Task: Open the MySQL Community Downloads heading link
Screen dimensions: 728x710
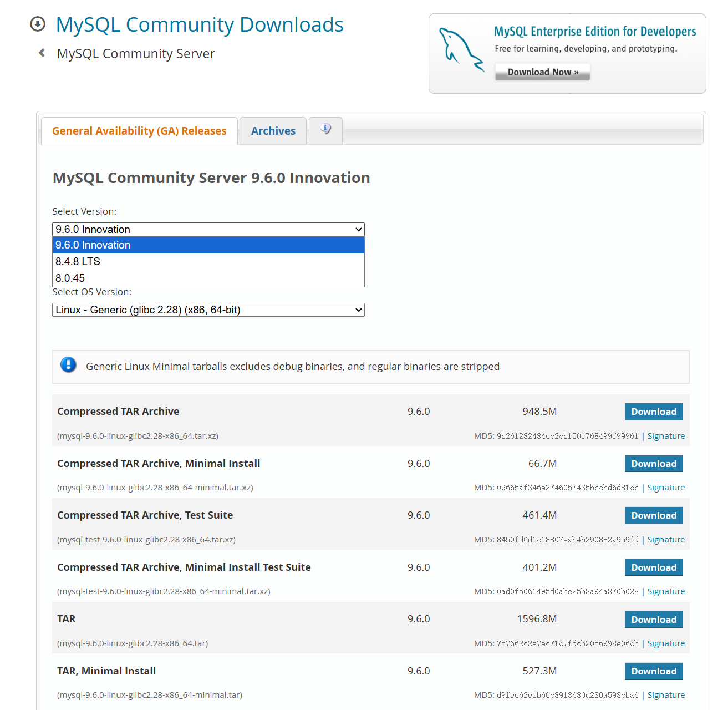Action: [x=200, y=25]
